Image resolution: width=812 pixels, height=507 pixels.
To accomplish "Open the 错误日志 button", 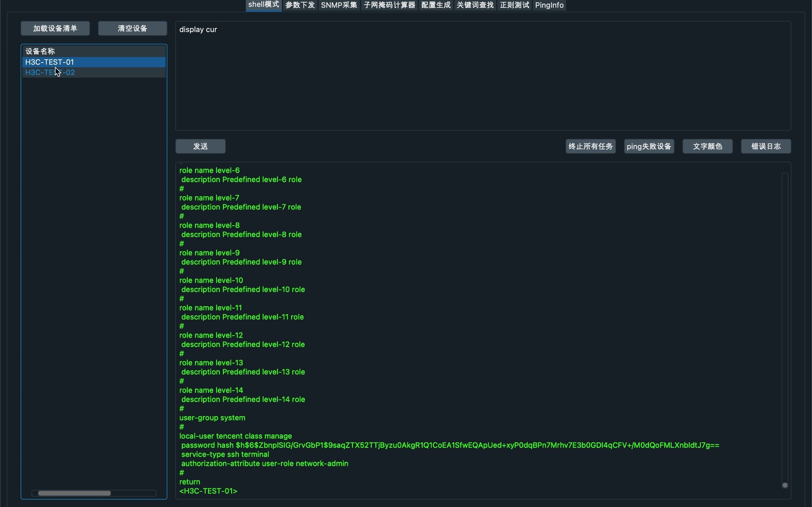I will (x=766, y=146).
